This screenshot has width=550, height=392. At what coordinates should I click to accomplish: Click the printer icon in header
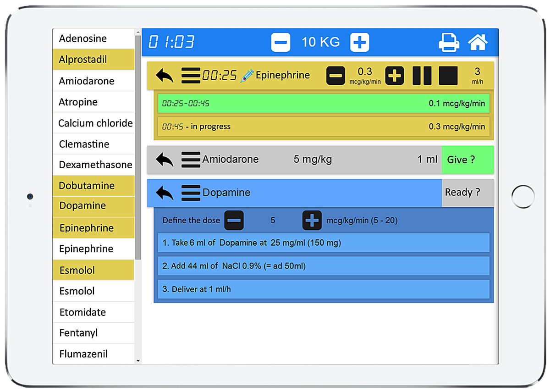pos(449,43)
